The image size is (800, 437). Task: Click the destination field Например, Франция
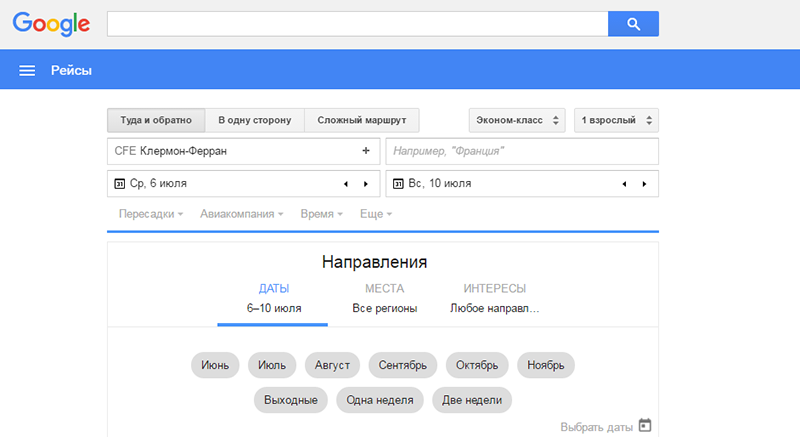click(522, 151)
